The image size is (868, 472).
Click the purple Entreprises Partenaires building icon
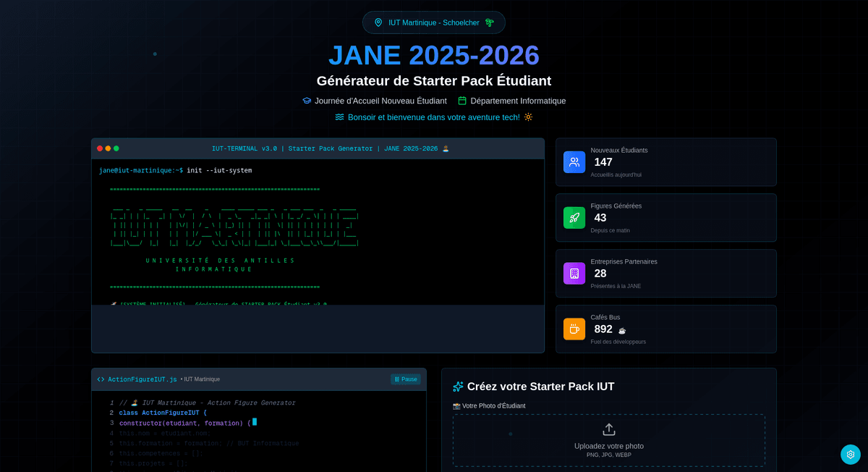pos(574,273)
